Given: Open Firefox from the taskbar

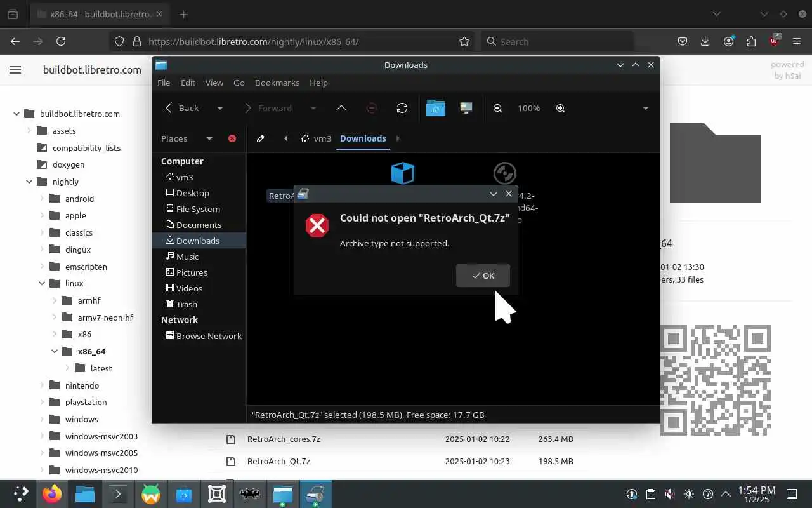Looking at the screenshot, I should pyautogui.click(x=52, y=494).
